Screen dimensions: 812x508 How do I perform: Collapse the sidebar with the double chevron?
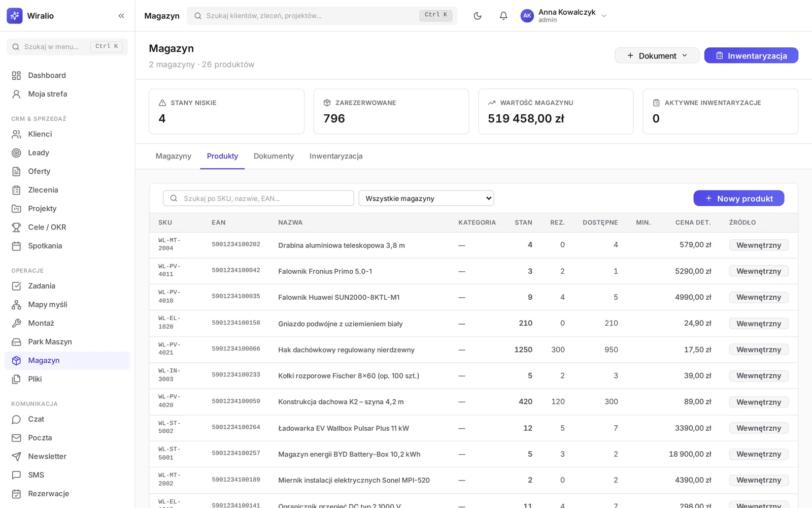[x=121, y=16]
